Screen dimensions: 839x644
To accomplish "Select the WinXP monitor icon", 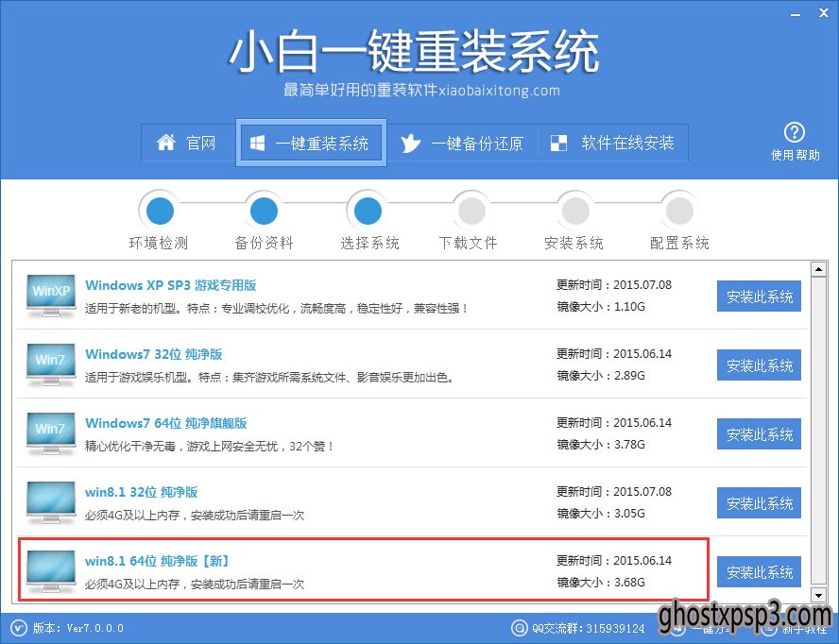I will (x=51, y=296).
